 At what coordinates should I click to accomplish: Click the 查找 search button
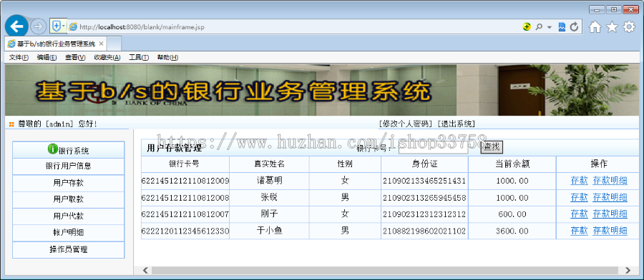[492, 147]
